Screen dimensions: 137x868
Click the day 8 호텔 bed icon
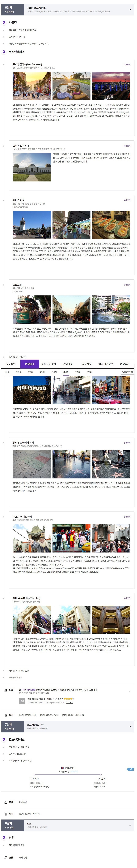click(6, 858)
